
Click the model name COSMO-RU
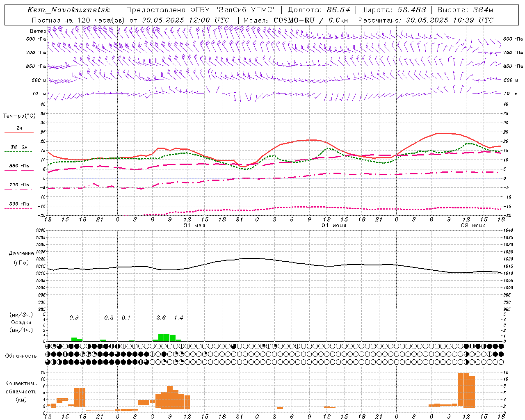point(294,20)
